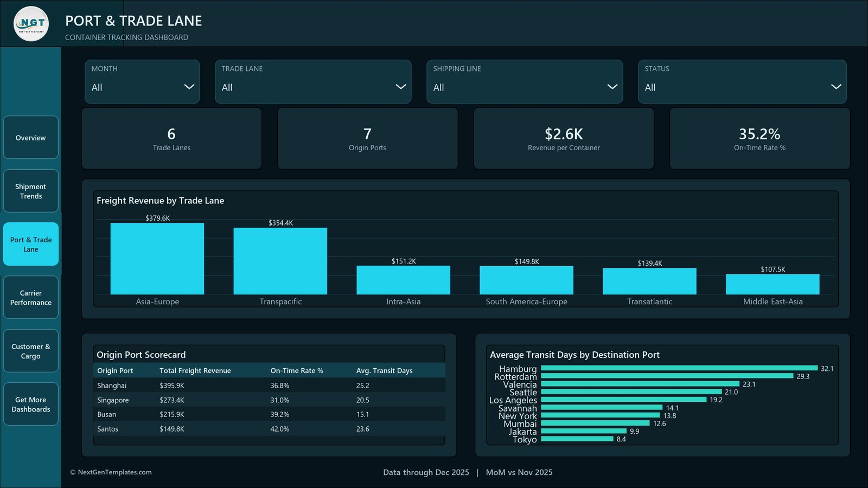Select the 6 Trade Lanes card
868x488 pixels.
click(x=171, y=139)
